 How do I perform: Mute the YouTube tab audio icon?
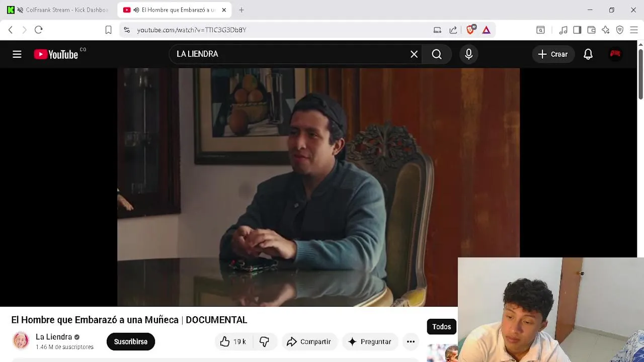click(x=136, y=10)
